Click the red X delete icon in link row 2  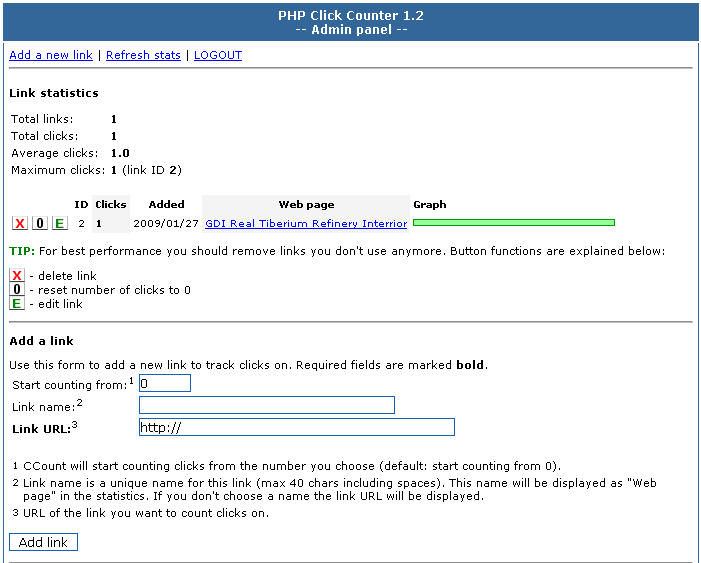[19, 223]
